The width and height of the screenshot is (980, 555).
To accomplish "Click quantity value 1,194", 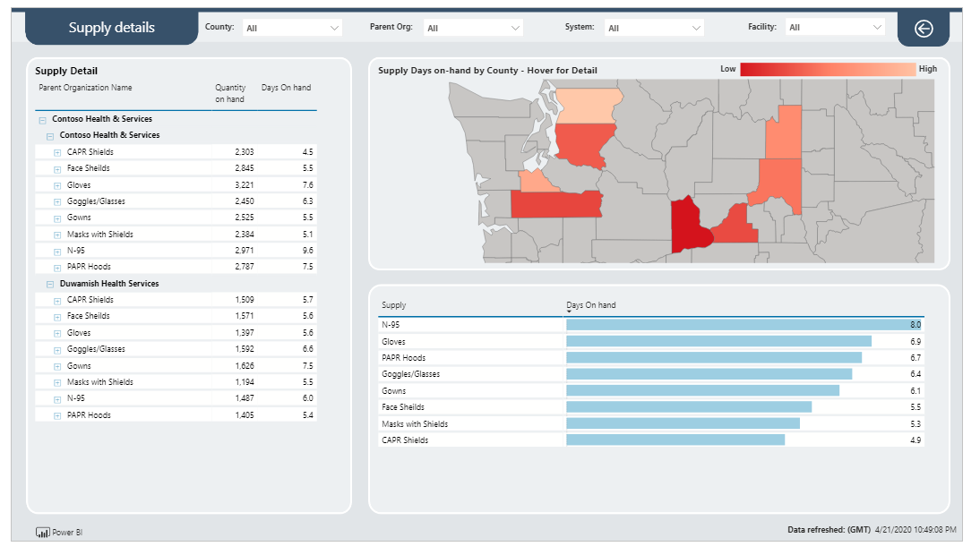I will coord(245,382).
